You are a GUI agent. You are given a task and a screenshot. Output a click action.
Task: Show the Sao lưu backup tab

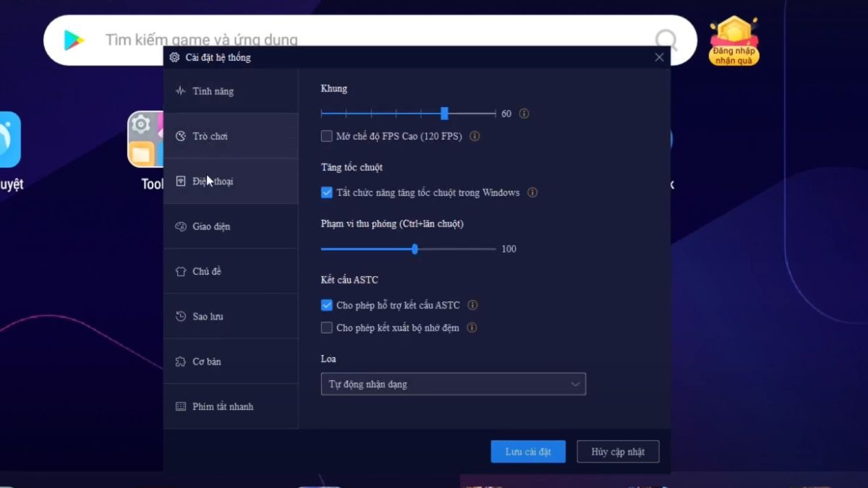231,316
